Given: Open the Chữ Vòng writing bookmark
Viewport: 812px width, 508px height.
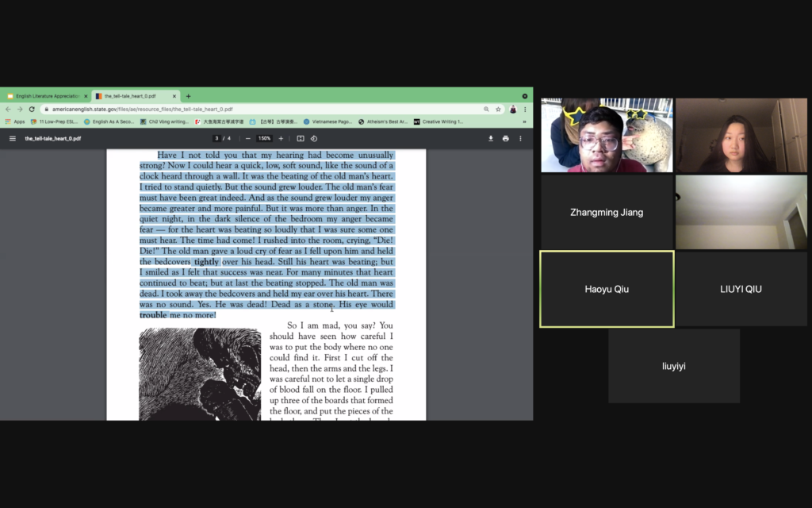Looking at the screenshot, I should 165,121.
